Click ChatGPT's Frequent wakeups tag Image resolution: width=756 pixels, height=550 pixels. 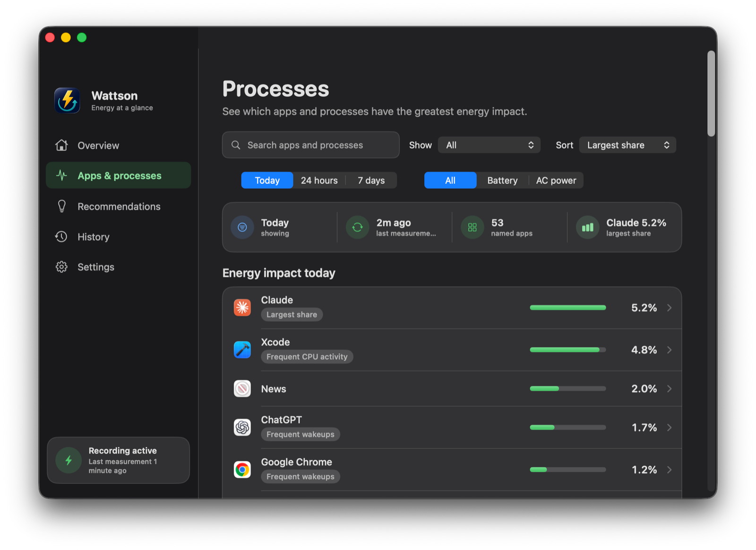(x=301, y=434)
